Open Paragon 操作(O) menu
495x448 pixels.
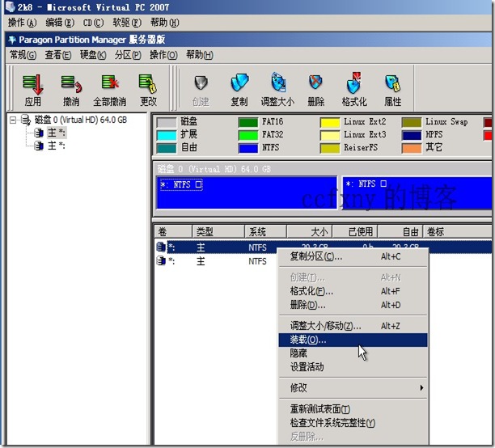(163, 55)
